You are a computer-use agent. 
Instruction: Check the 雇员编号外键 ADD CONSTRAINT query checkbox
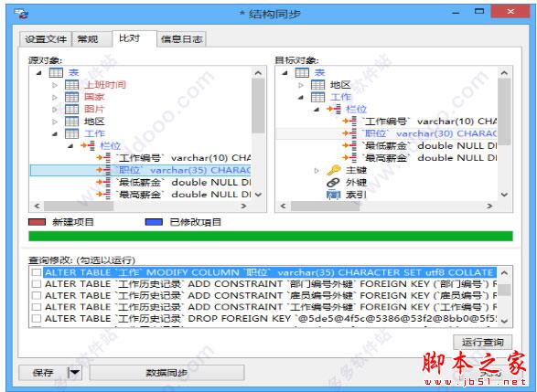pos(37,295)
